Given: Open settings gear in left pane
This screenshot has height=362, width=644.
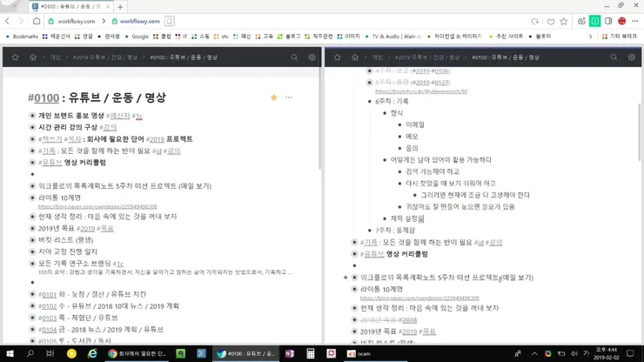Looking at the screenshot, I should click(x=312, y=57).
